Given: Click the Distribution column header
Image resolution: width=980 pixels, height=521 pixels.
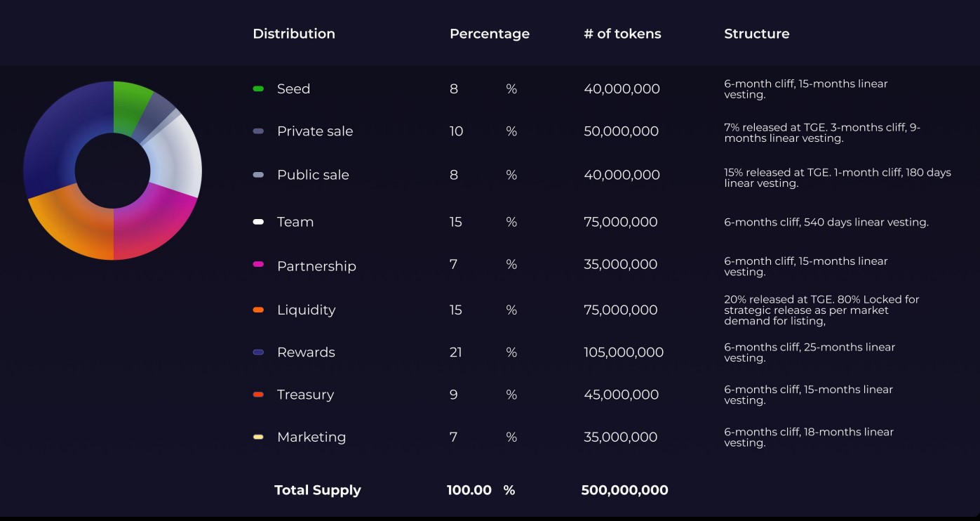Looking at the screenshot, I should point(294,33).
